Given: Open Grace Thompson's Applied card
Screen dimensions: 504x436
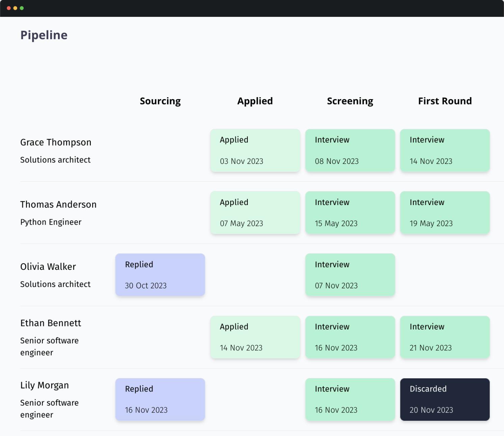Looking at the screenshot, I should tap(255, 150).
